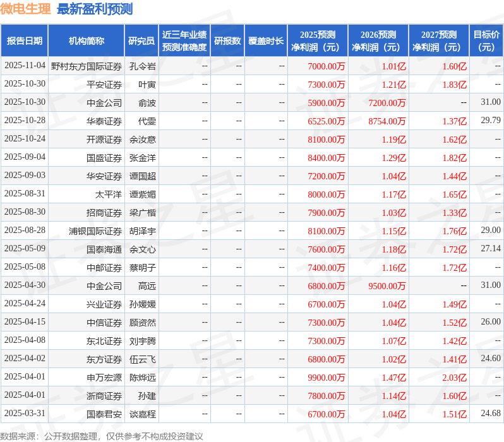
Task: Click the date 2025-09-03
Action: coord(25,175)
